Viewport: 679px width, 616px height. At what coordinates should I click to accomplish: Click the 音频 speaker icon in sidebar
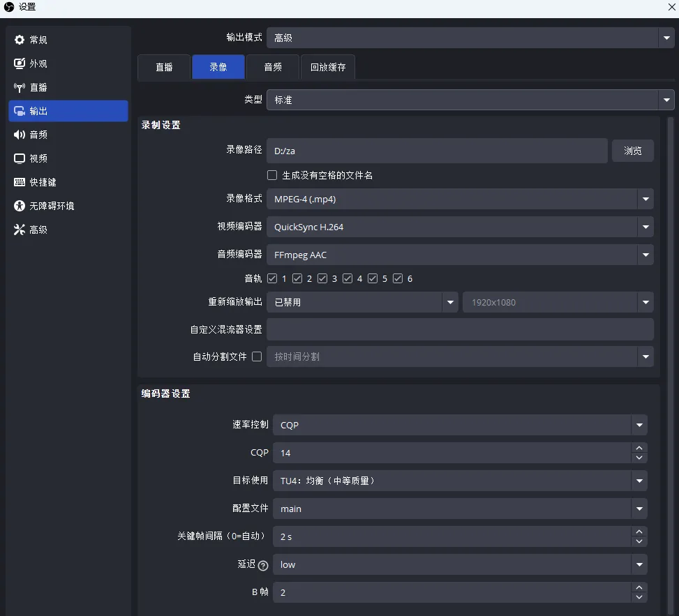[x=20, y=135]
